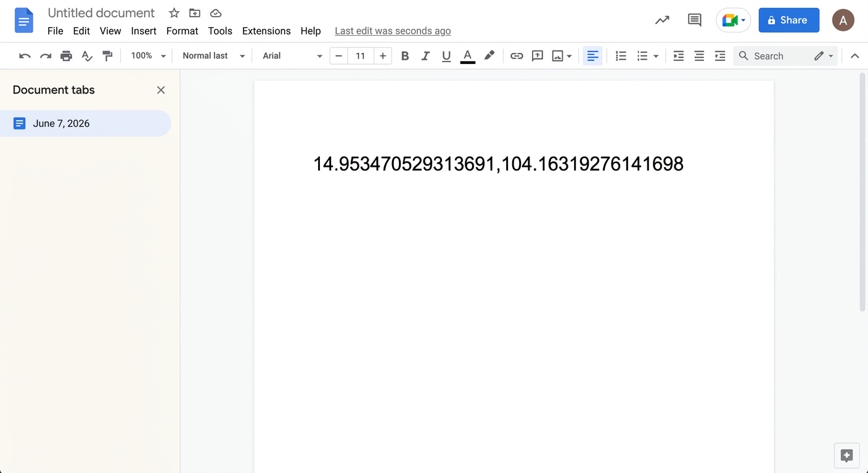
Task: Open the File menu
Action: click(55, 31)
